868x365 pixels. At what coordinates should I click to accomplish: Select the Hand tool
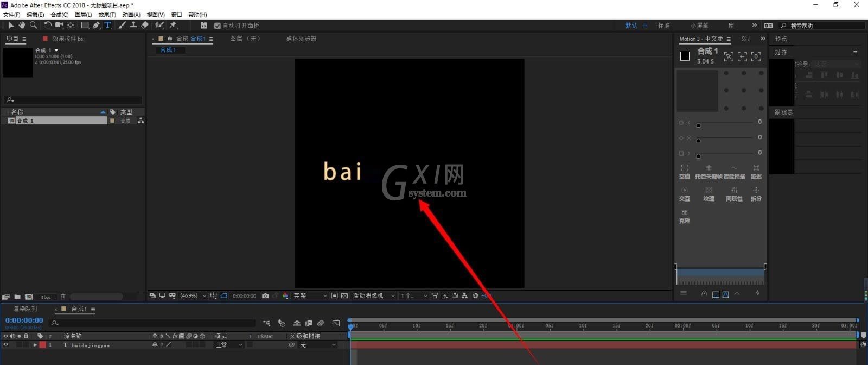pyautogui.click(x=22, y=25)
